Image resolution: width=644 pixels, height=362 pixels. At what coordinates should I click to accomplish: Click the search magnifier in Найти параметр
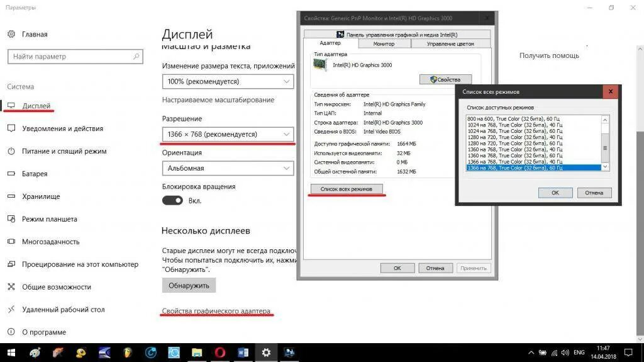(136, 57)
